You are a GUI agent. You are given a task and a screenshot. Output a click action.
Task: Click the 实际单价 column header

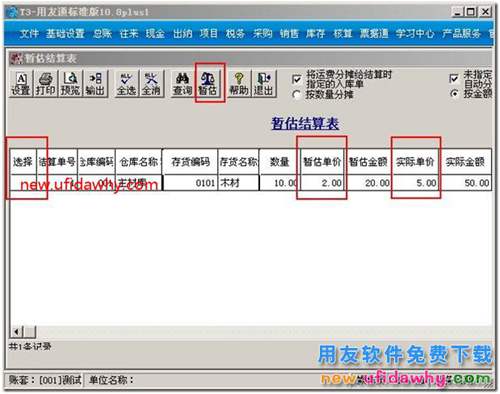tap(415, 162)
